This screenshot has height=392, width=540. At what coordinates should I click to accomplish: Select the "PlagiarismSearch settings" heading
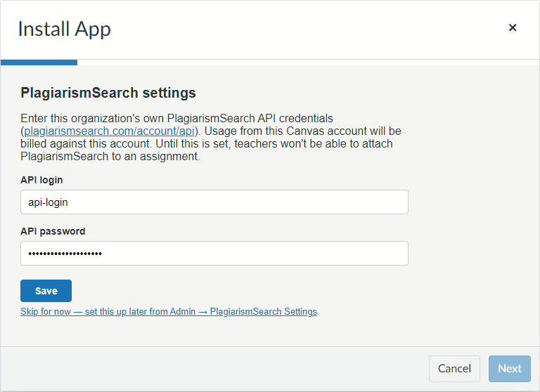click(x=108, y=93)
